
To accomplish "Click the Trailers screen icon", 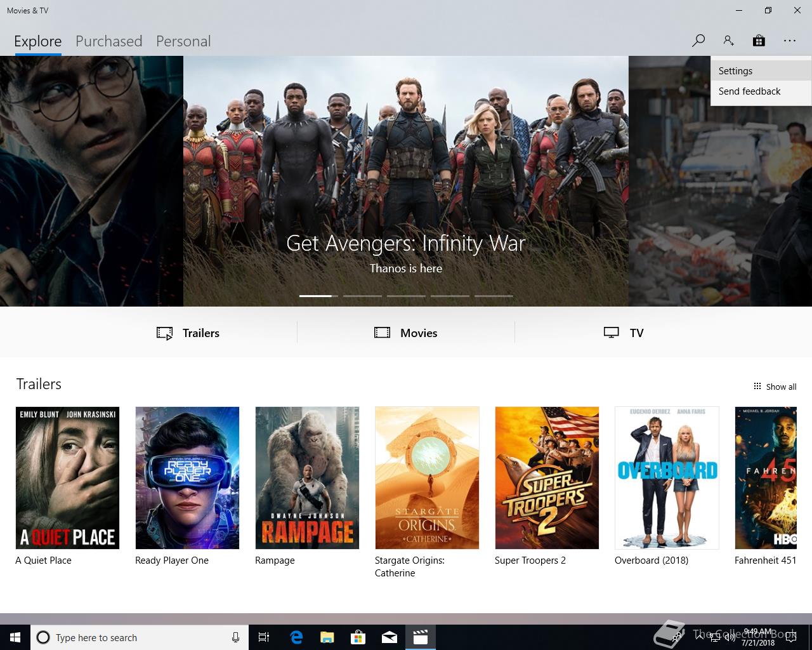I will [x=164, y=333].
